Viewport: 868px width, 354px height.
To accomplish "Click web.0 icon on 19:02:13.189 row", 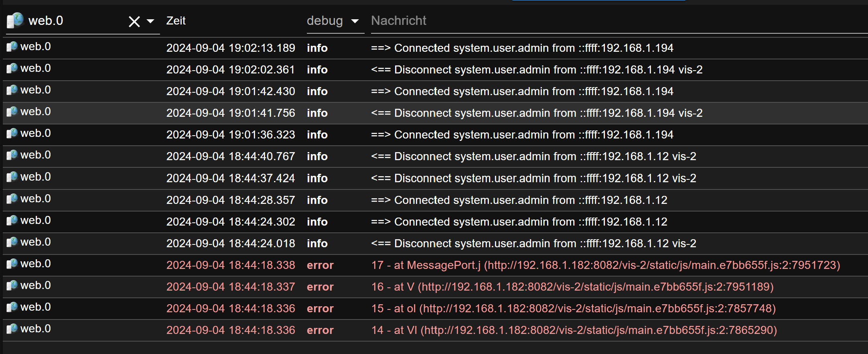I will (12, 47).
